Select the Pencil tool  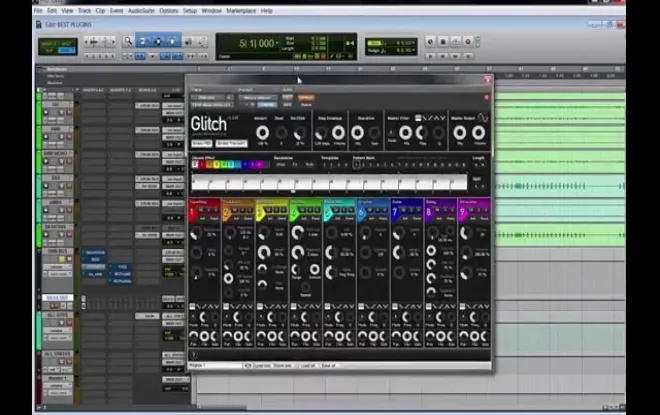click(202, 41)
